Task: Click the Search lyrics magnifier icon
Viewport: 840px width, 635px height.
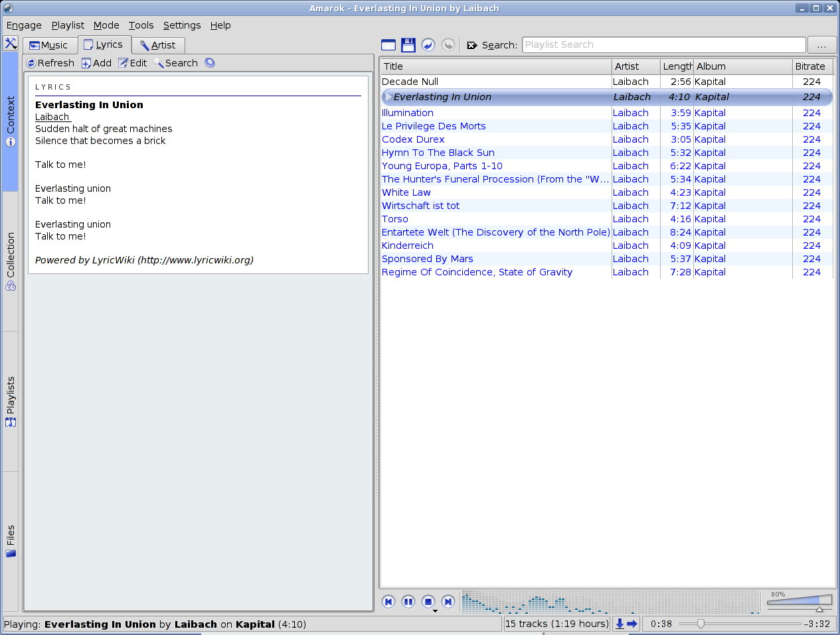Action: pos(159,63)
